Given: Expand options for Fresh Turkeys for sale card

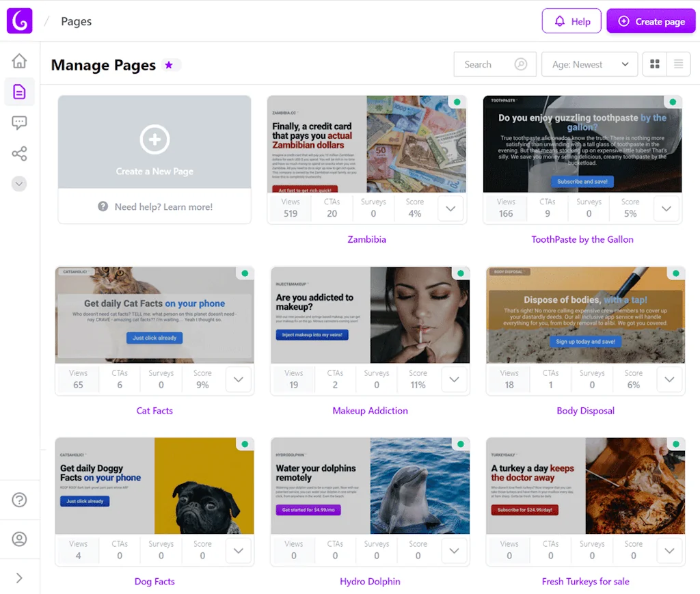Looking at the screenshot, I should click(669, 550).
